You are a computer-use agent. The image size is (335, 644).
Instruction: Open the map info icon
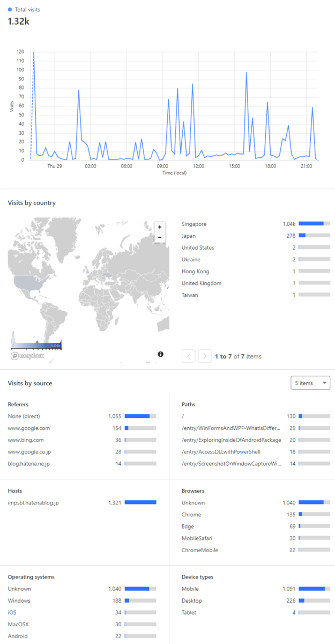[161, 354]
